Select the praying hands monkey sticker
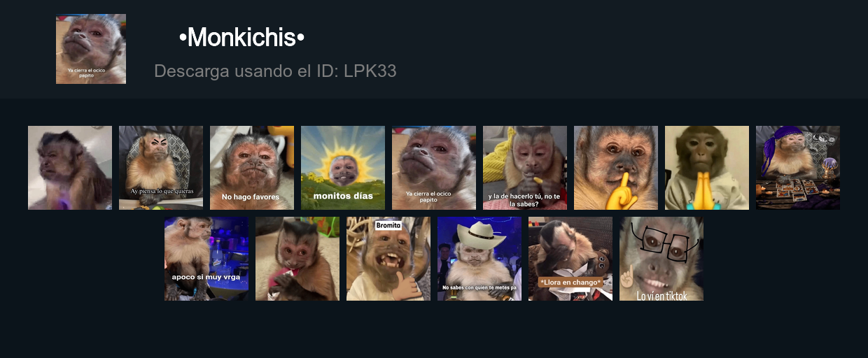This screenshot has height=358, width=868. pos(707,168)
